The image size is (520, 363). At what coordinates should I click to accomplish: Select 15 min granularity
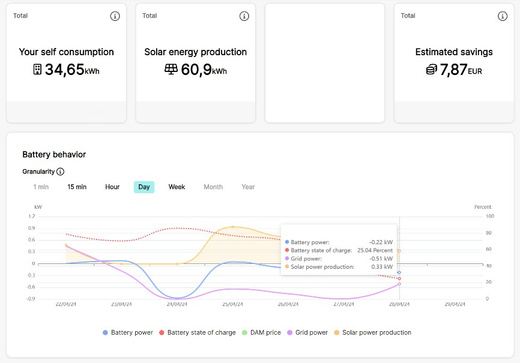pos(77,187)
